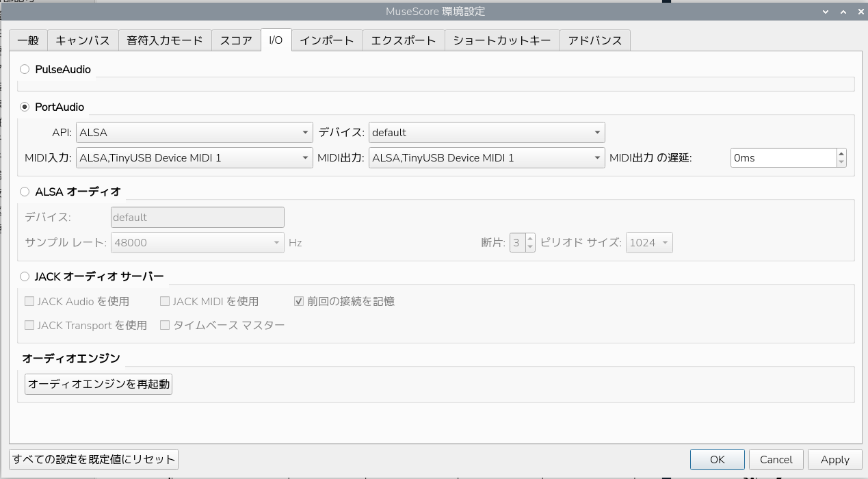Click the Hz unit label
Screen dimensions: 868x479
295,242
